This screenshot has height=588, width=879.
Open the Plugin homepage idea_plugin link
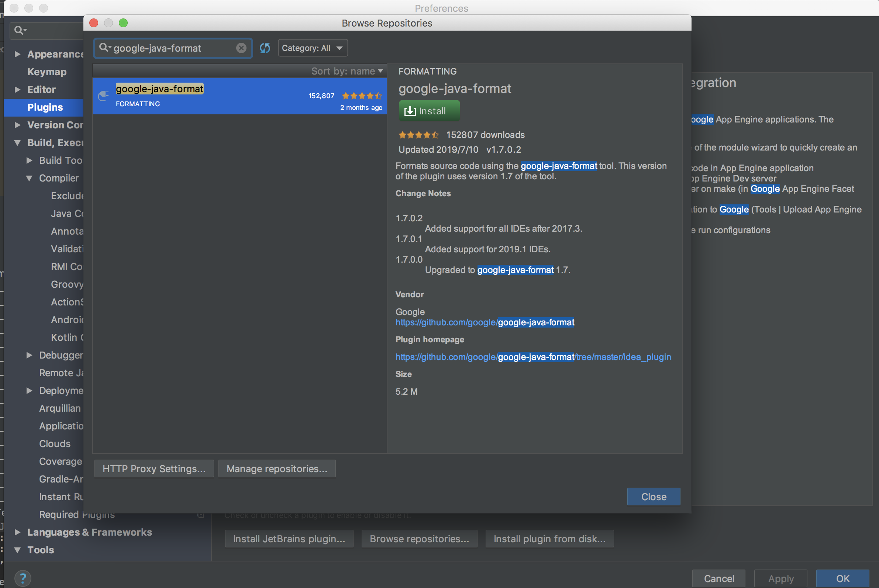click(x=533, y=357)
